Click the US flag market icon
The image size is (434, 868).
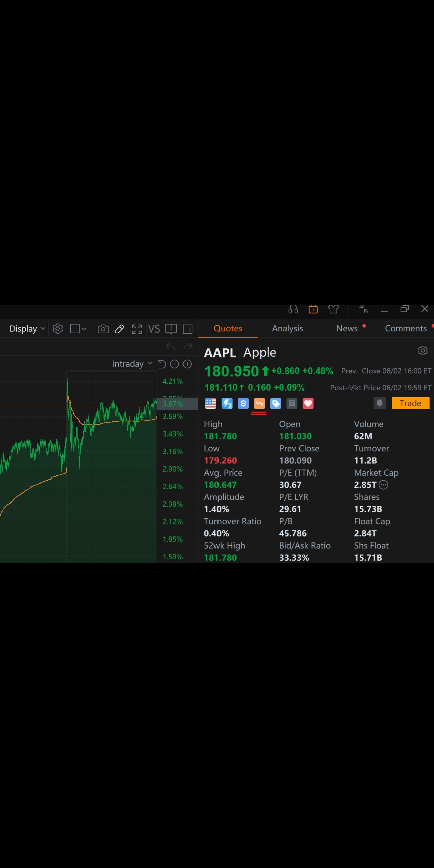[x=211, y=403]
